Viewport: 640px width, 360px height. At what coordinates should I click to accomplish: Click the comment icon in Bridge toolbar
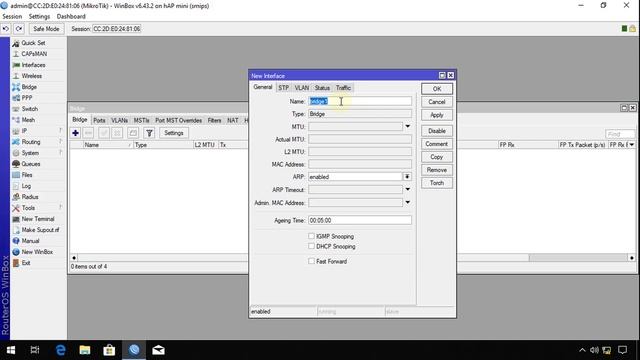coord(133,133)
